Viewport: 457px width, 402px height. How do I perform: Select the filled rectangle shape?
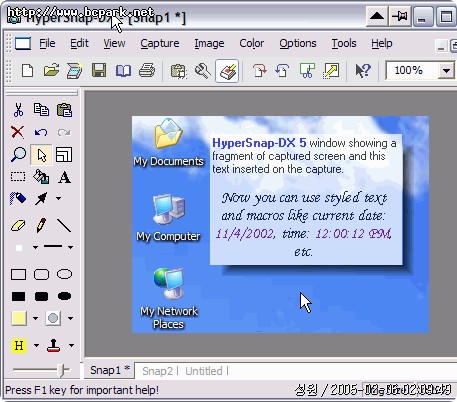point(18,296)
